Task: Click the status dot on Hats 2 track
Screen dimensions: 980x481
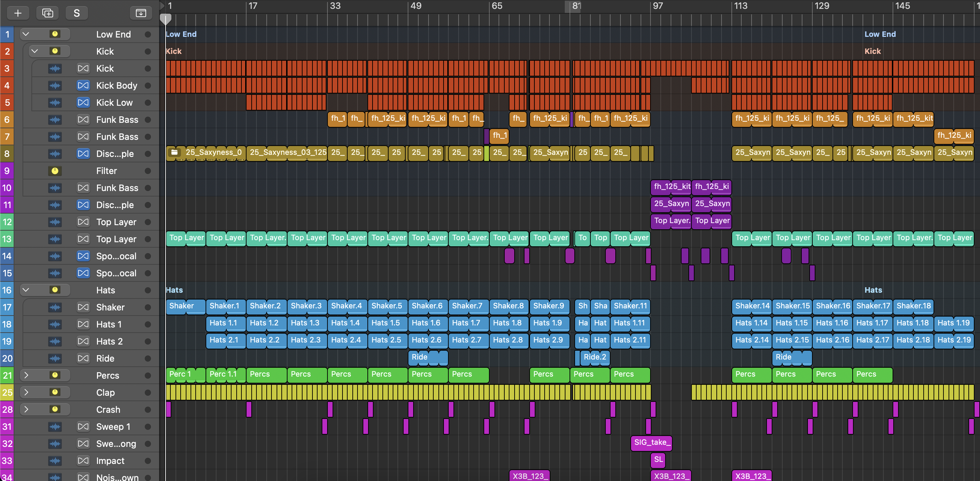Action: click(148, 341)
